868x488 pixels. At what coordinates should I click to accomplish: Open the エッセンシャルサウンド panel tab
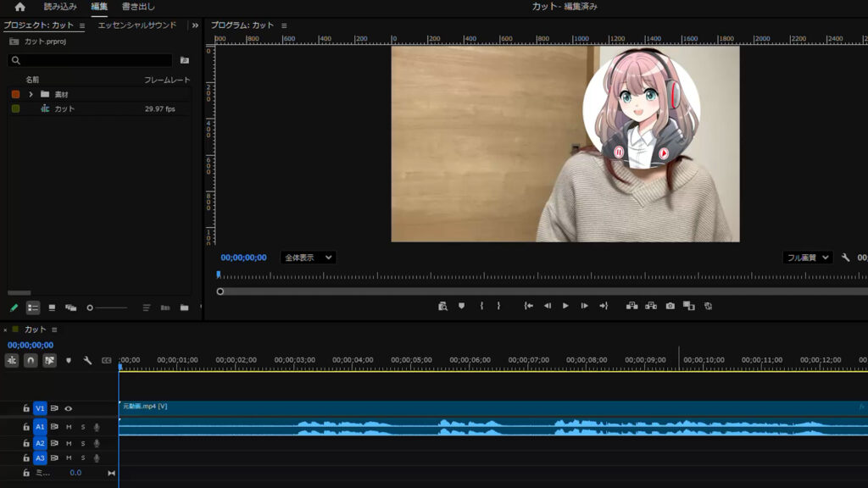click(137, 25)
